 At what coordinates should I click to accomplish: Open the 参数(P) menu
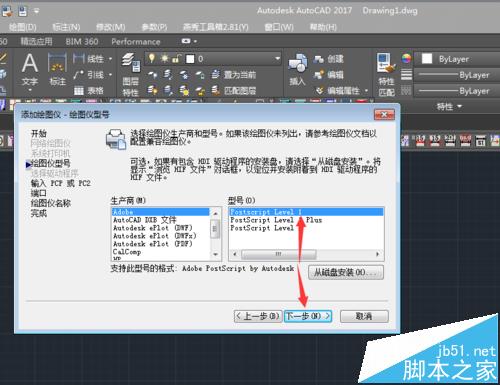coord(154,27)
